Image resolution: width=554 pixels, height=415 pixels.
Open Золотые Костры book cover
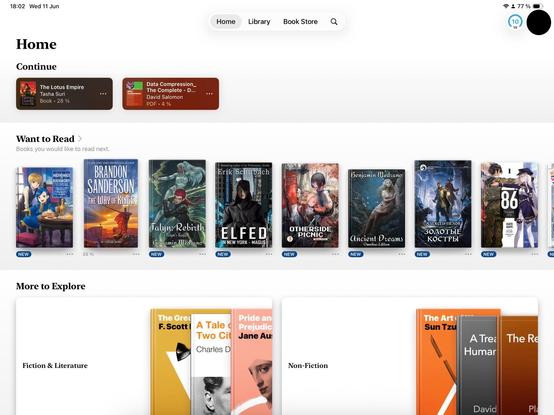click(x=443, y=204)
